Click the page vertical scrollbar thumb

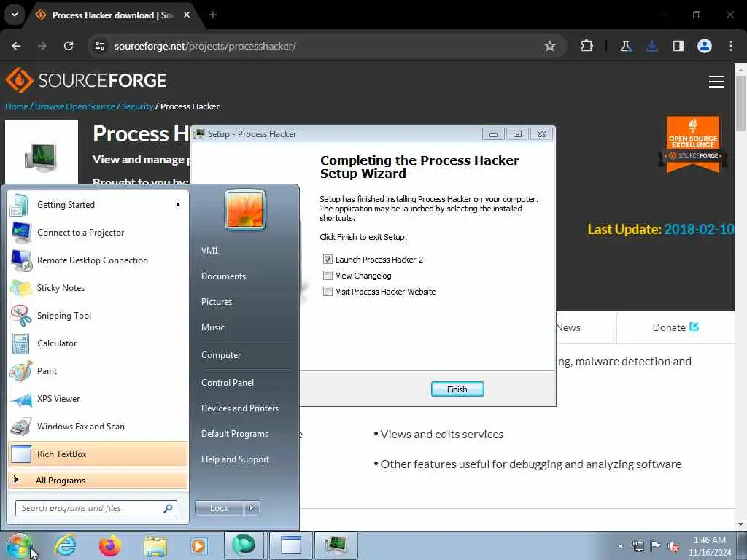[740, 102]
